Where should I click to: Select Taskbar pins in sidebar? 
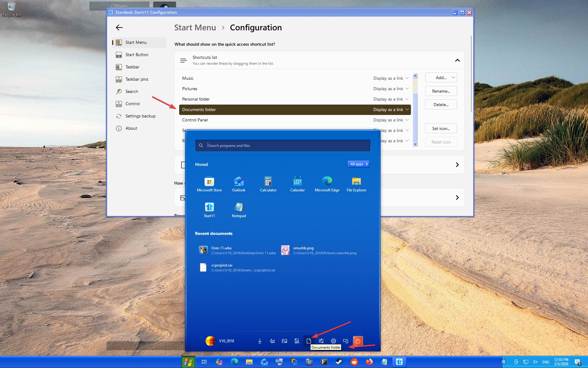coord(137,79)
